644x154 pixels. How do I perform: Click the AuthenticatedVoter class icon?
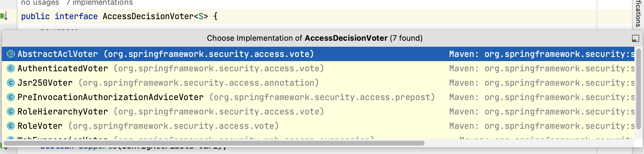tap(11, 69)
